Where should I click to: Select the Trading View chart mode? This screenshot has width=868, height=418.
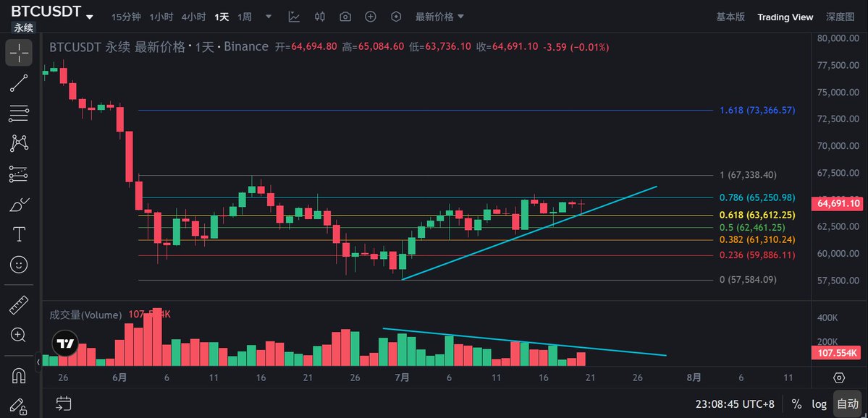click(x=785, y=17)
